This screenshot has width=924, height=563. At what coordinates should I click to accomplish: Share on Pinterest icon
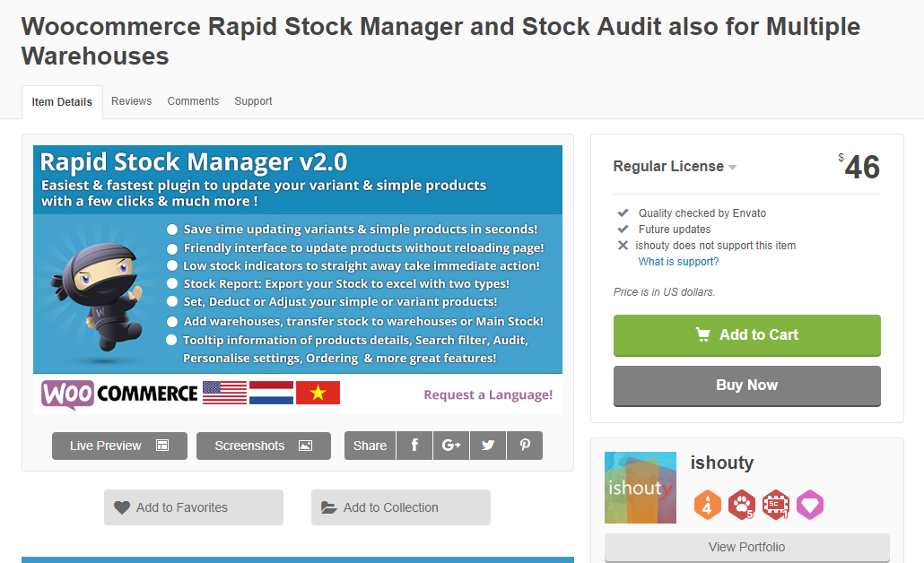point(525,446)
